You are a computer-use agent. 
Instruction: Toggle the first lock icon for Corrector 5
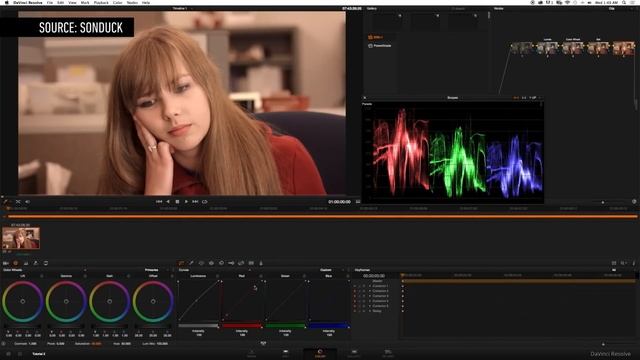pos(355,306)
